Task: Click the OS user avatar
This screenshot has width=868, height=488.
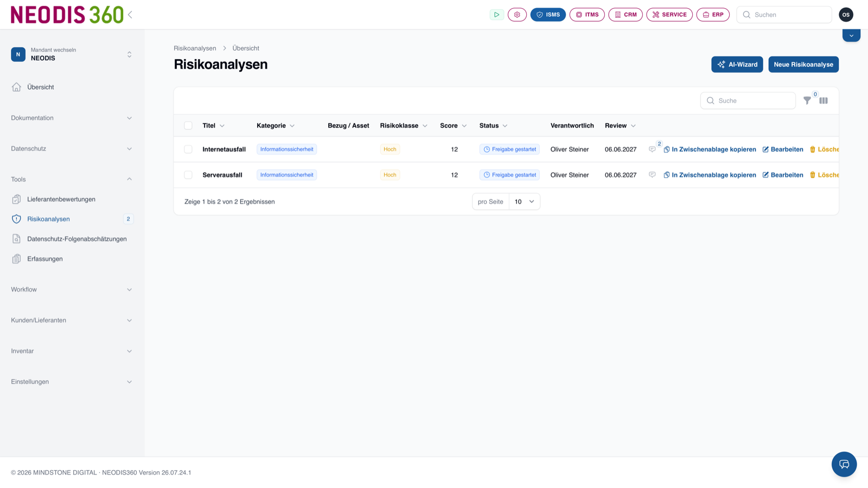Action: pyautogui.click(x=846, y=15)
